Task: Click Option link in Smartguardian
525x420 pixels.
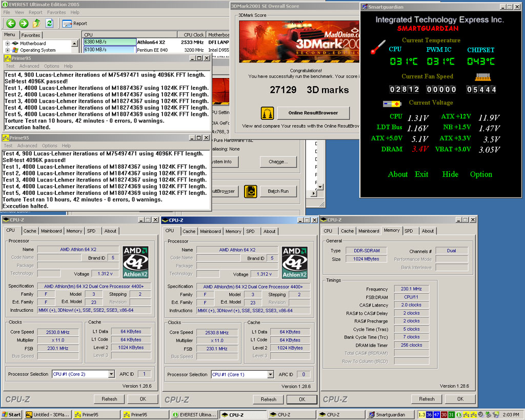Action: pyautogui.click(x=481, y=174)
